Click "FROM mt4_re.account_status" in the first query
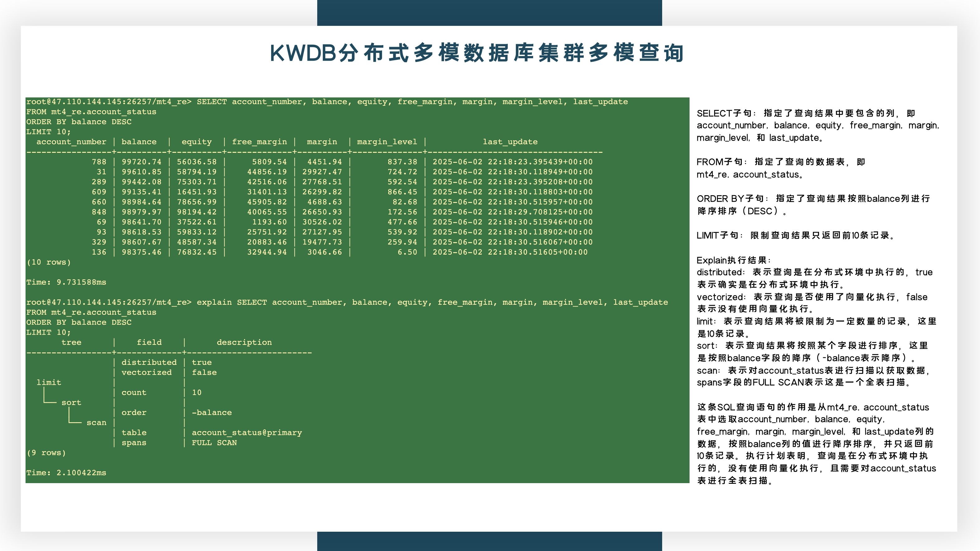Image resolution: width=980 pixels, height=551 pixels. point(91,112)
